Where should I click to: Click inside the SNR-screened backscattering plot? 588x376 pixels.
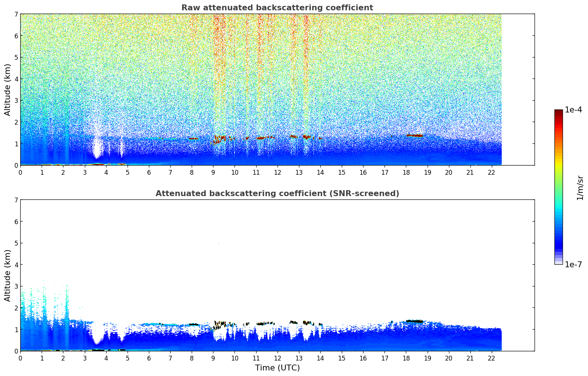(277, 275)
